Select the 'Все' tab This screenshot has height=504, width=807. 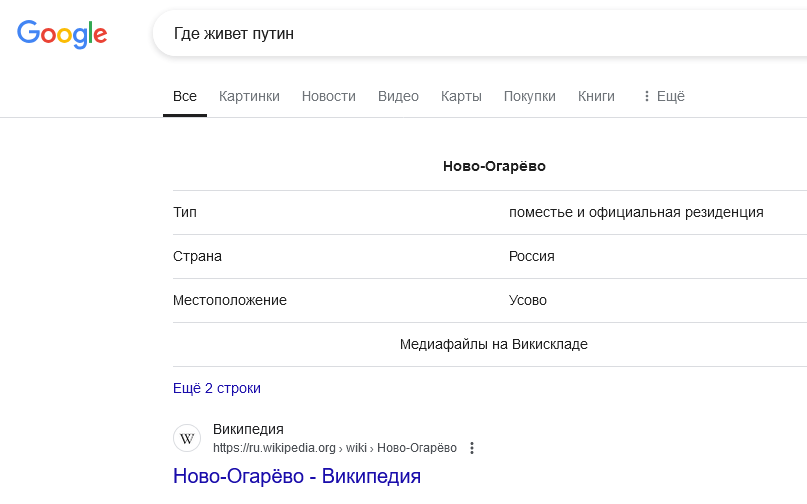pos(185,96)
